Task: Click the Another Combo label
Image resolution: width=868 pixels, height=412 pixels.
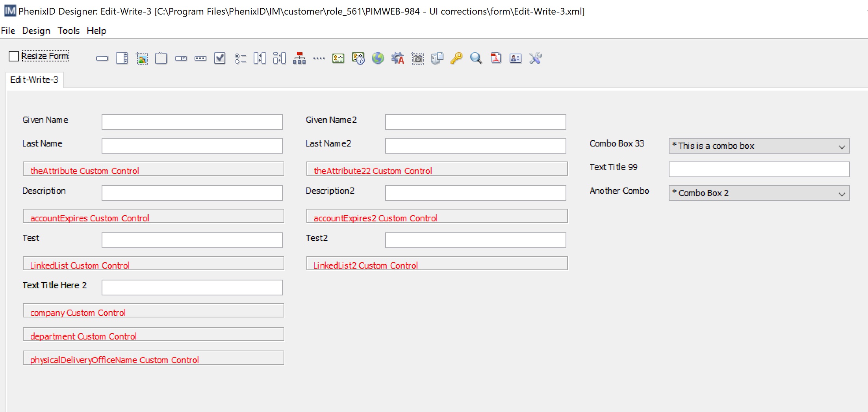Action: [x=619, y=191]
